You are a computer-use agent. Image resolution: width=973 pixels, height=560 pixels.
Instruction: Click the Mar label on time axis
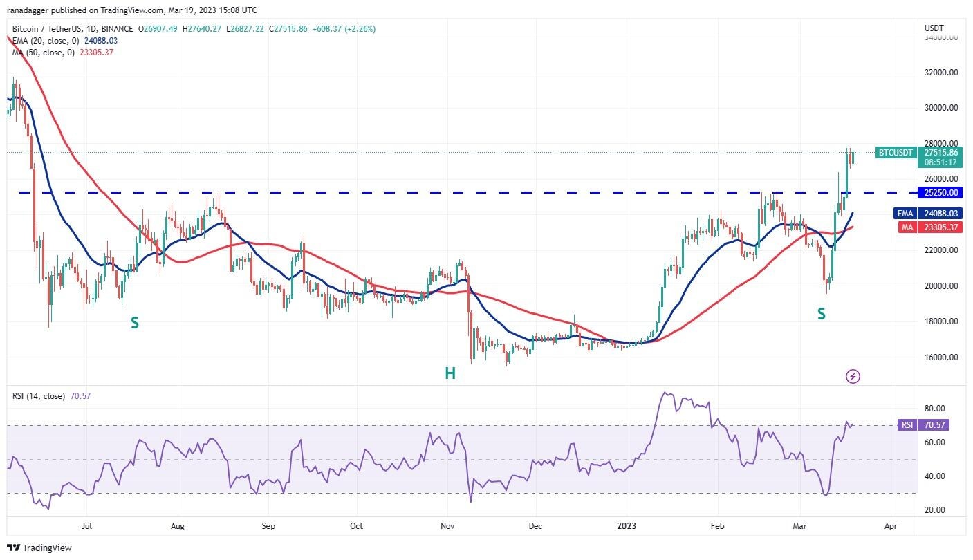click(801, 526)
